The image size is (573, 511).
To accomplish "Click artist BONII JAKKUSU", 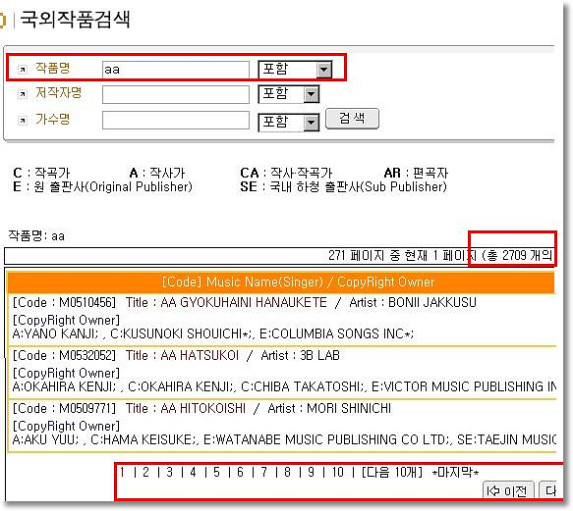I will [x=432, y=303].
